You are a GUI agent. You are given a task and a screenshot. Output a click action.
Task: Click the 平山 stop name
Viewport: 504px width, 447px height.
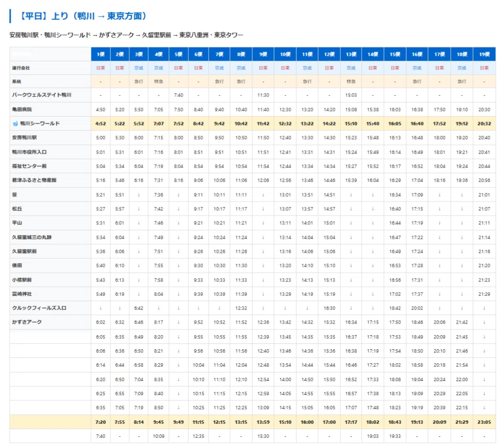[17, 223]
